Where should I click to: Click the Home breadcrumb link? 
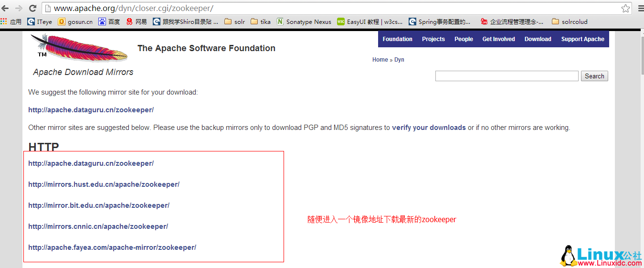(x=380, y=60)
